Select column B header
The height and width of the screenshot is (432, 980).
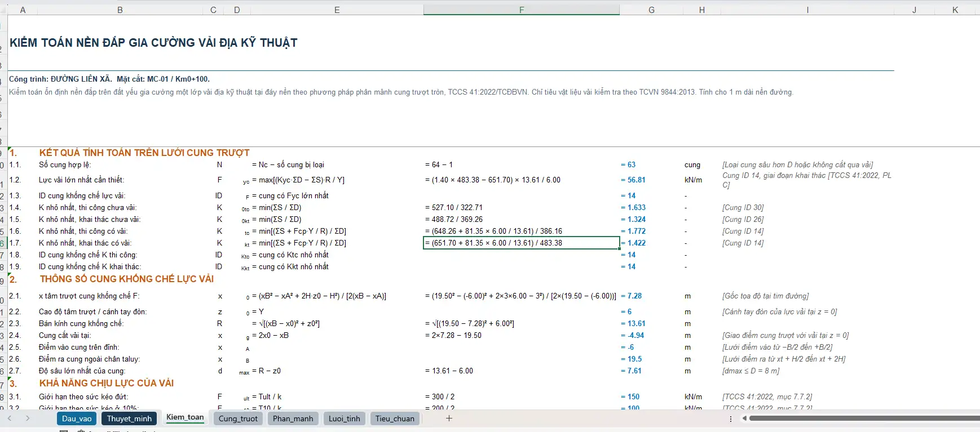[120, 10]
